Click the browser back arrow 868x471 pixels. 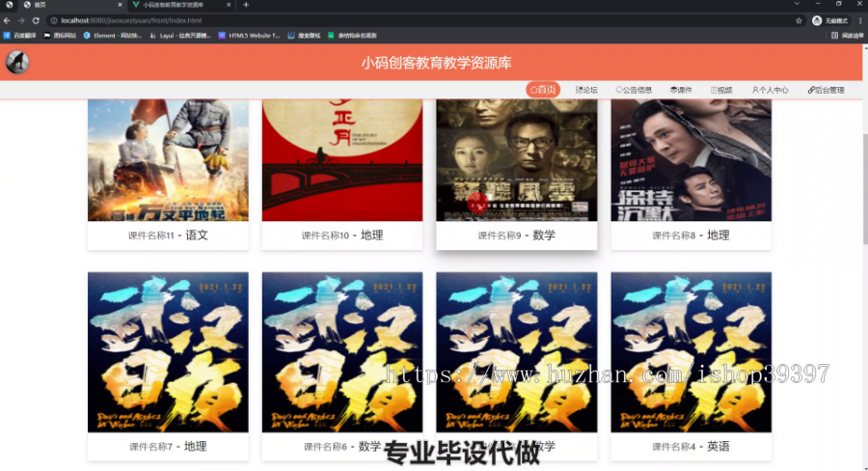(7, 20)
